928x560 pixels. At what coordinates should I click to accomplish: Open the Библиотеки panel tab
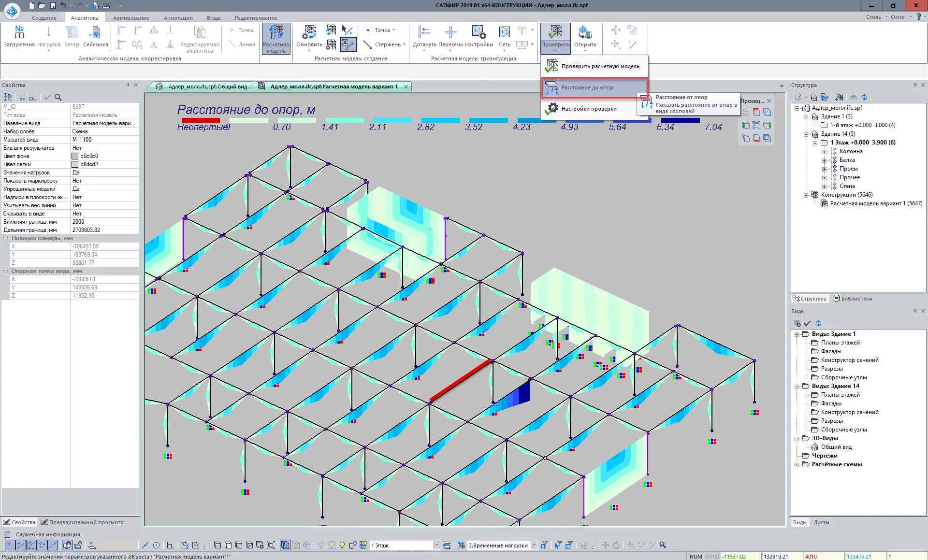pyautogui.click(x=853, y=299)
